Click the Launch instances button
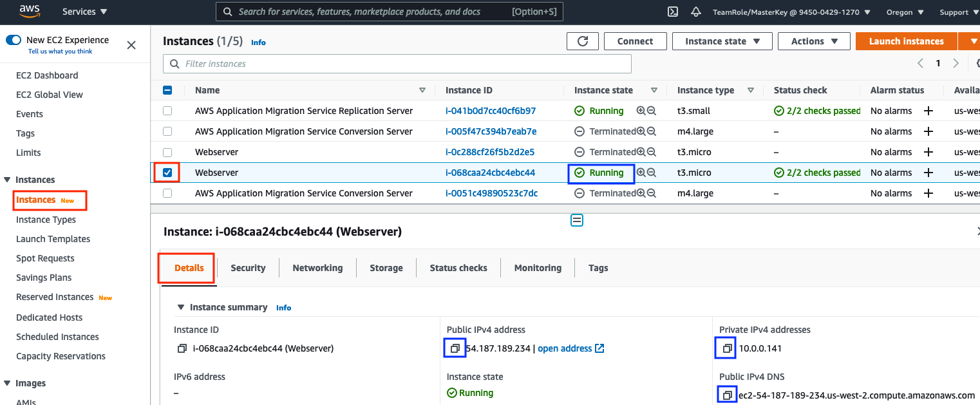The image size is (980, 405). pos(906,41)
